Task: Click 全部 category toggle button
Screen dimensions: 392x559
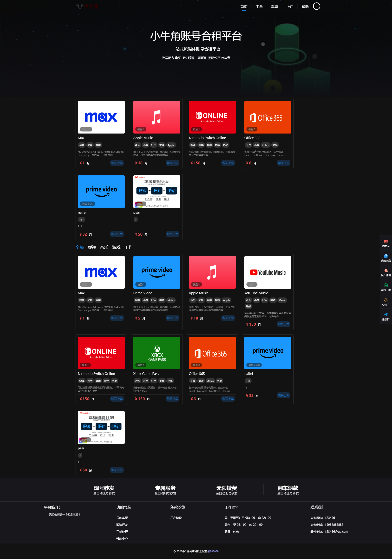Action: click(x=81, y=247)
